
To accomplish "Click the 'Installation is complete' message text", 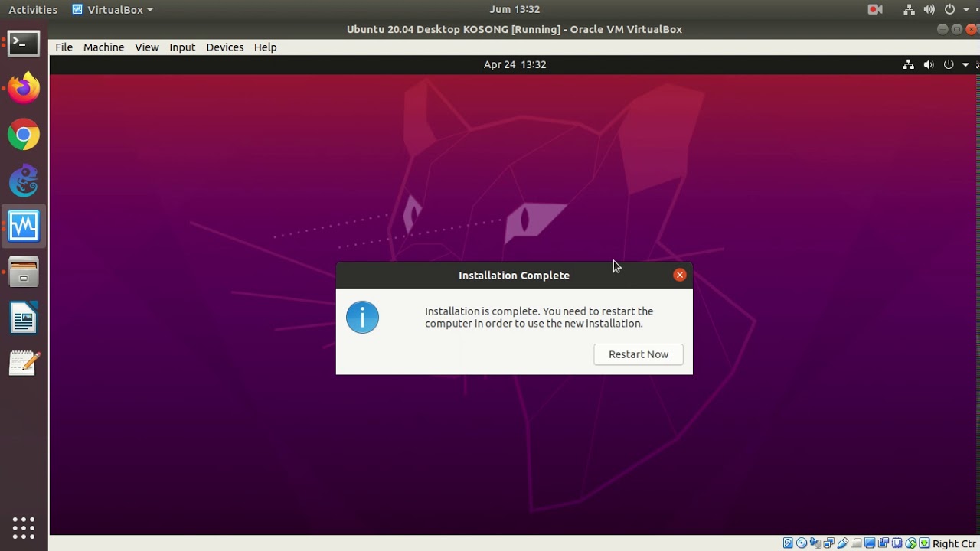I will 539,318.
